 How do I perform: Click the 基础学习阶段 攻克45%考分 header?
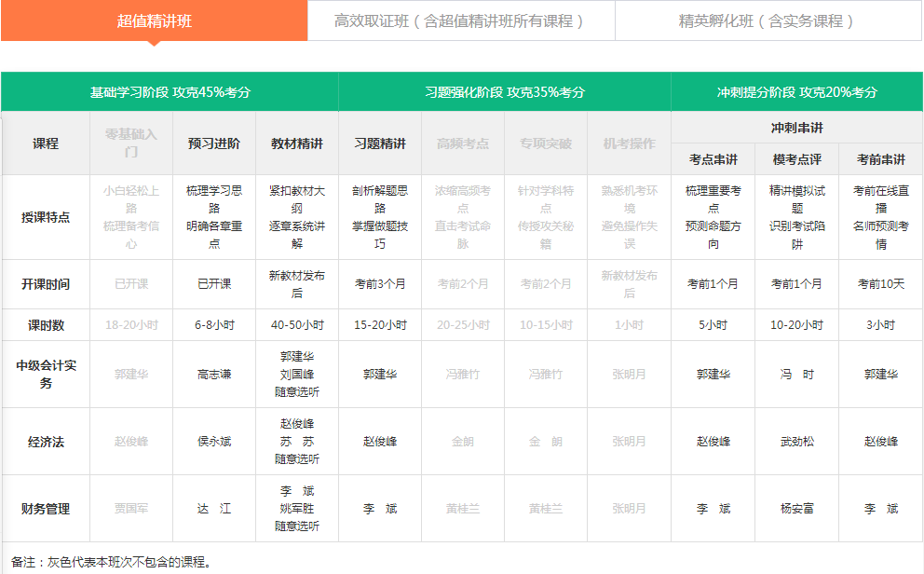170,92
